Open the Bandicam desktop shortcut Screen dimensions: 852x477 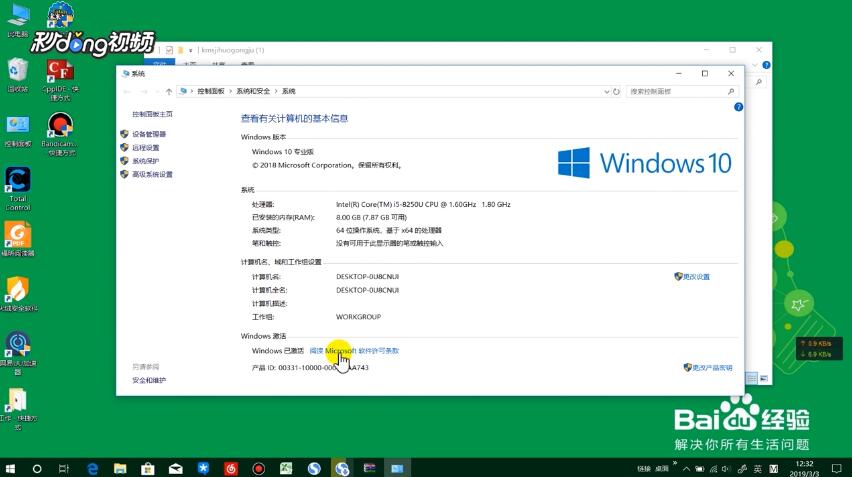[60, 130]
